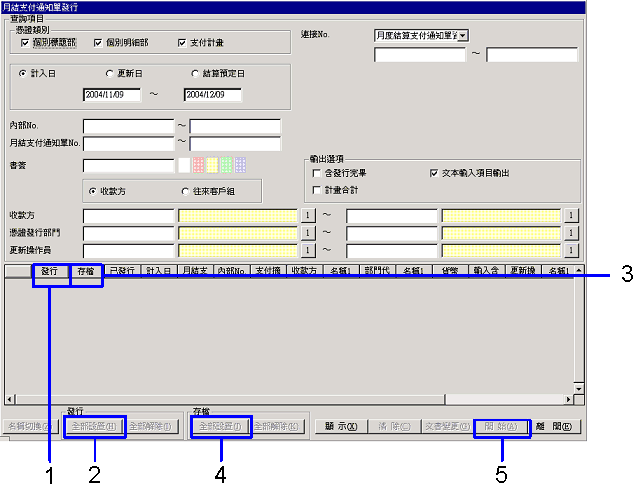Click the 內部No. start input field
The width and height of the screenshot is (634, 491).
129,126
